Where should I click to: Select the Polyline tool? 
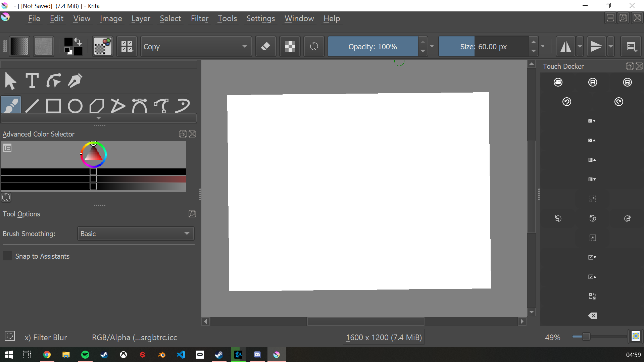(x=118, y=105)
